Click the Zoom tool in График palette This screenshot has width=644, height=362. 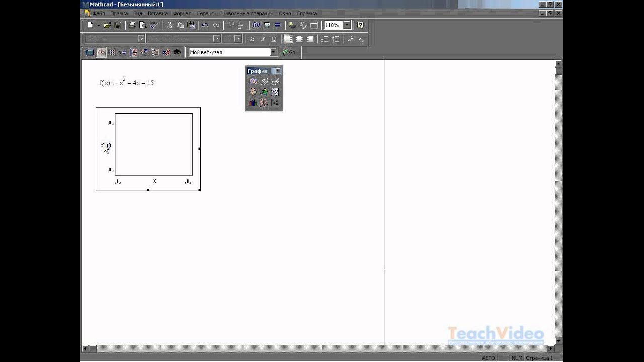click(x=264, y=81)
